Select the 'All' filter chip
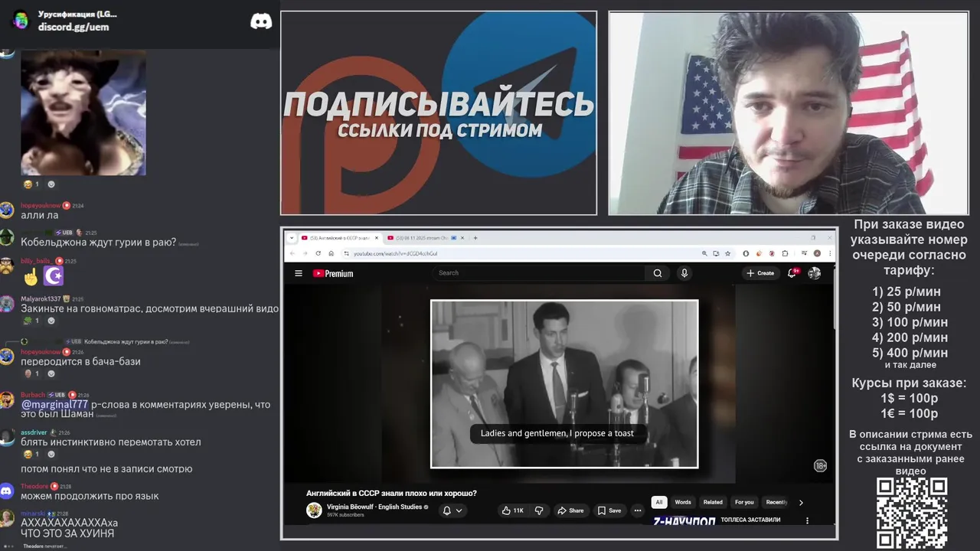This screenshot has height=551, width=980. [x=658, y=502]
